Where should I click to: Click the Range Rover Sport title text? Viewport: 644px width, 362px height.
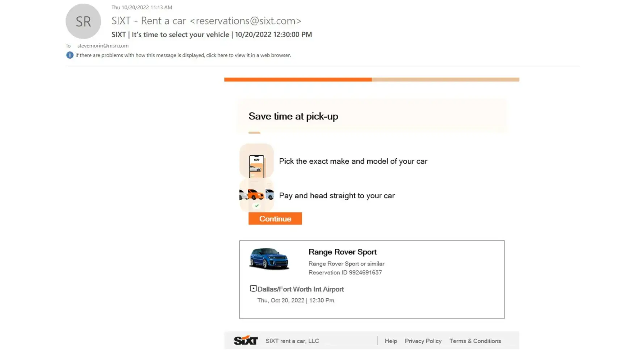pos(342,252)
